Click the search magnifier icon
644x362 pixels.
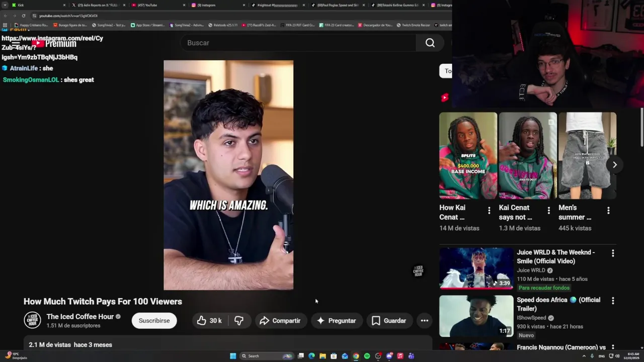pyautogui.click(x=430, y=43)
